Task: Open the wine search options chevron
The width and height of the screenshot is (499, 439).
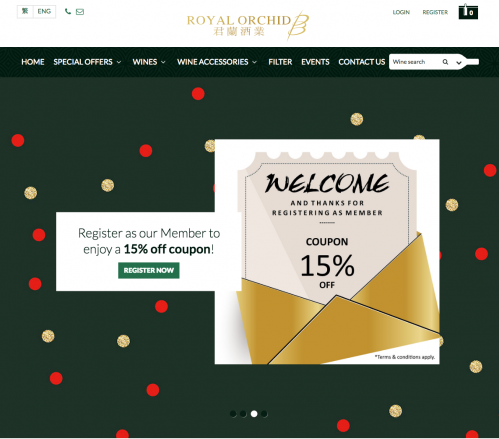Action: click(459, 63)
